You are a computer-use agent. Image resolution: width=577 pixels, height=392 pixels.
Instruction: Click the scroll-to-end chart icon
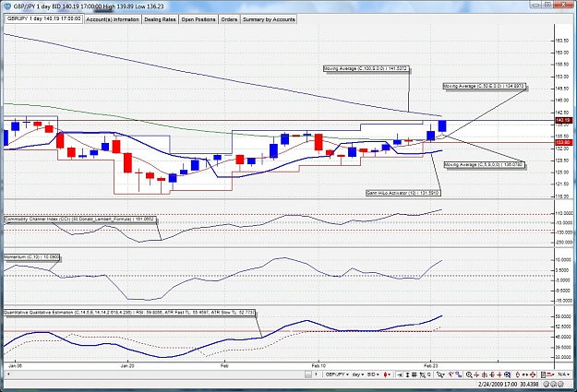400,374
